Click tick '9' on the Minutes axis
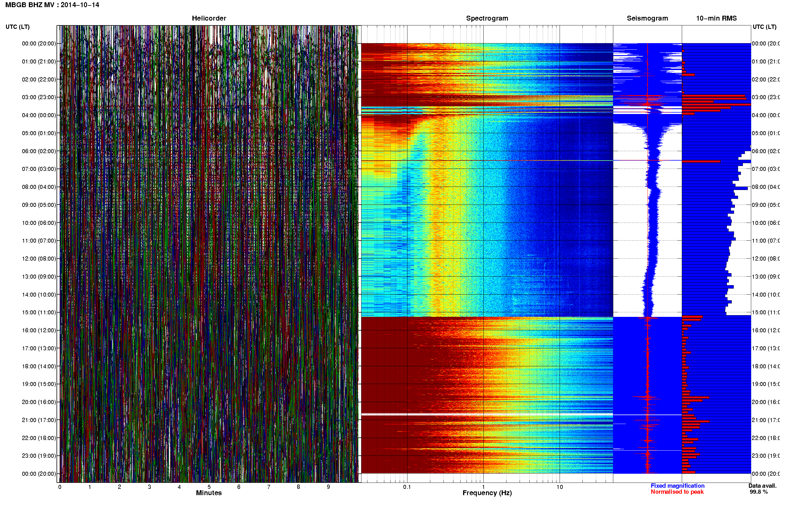The image size is (812, 508). click(x=328, y=487)
